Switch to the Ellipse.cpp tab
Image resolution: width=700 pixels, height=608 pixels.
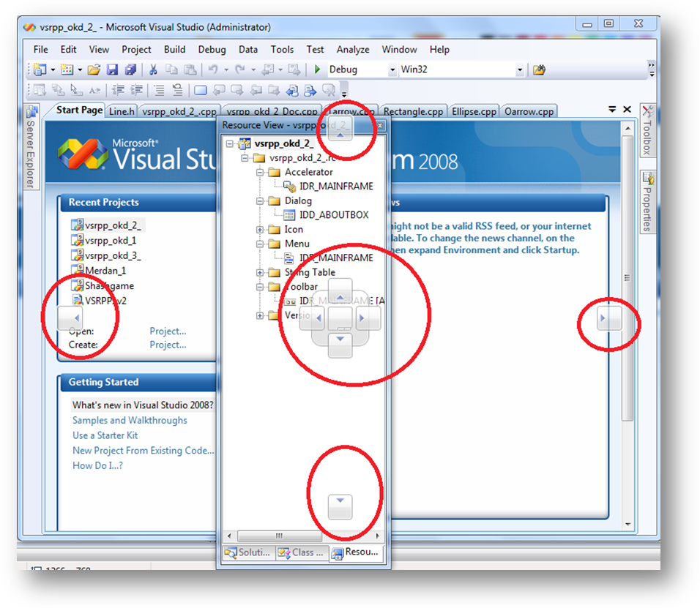point(474,111)
